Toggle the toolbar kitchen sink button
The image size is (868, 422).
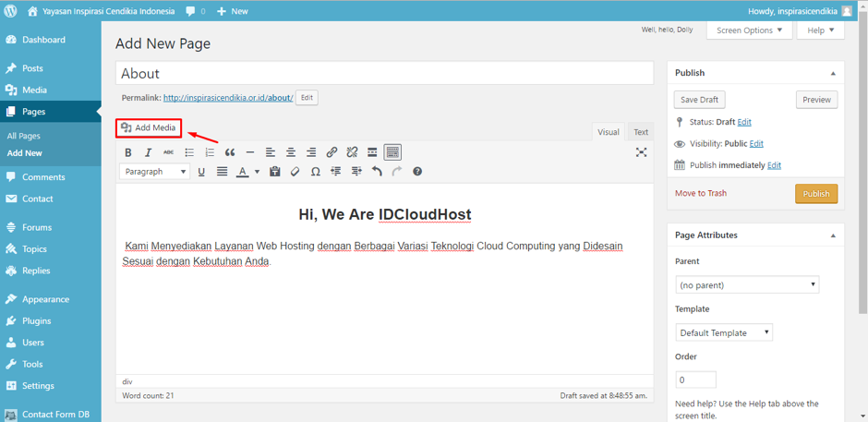click(x=392, y=152)
